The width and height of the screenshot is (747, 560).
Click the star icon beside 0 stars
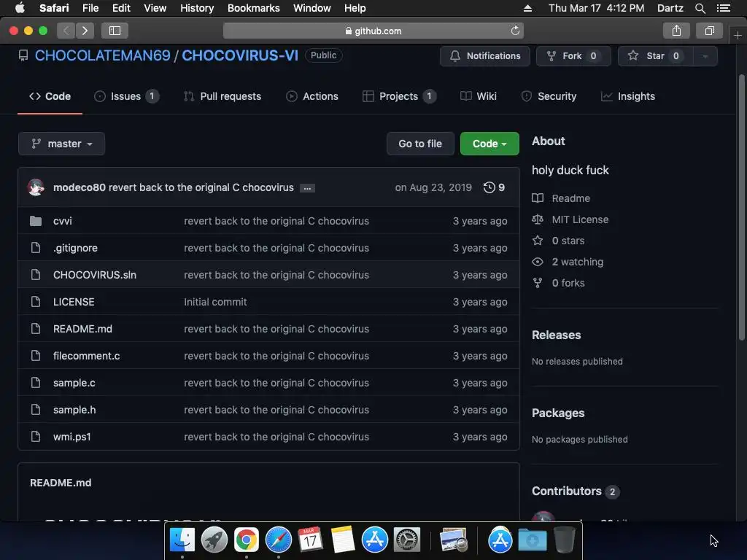click(538, 241)
